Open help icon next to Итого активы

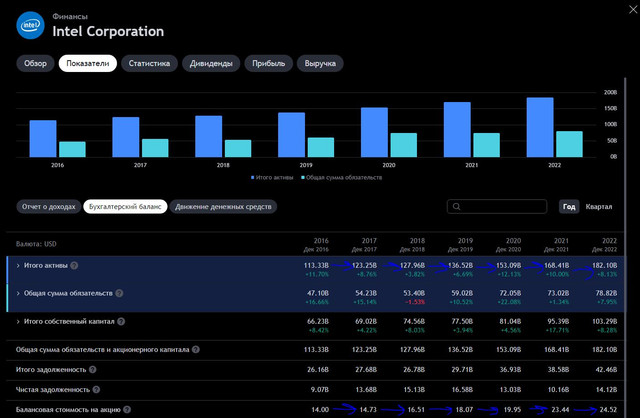(x=74, y=265)
